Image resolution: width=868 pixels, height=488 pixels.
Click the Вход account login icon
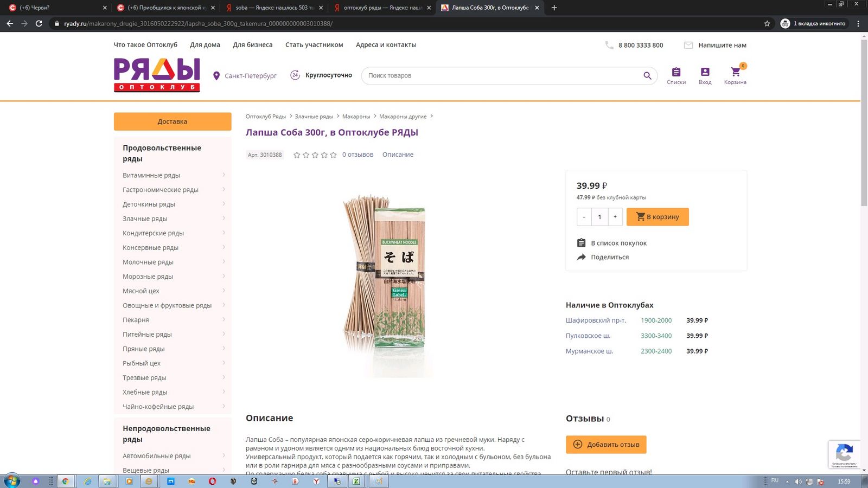[705, 72]
